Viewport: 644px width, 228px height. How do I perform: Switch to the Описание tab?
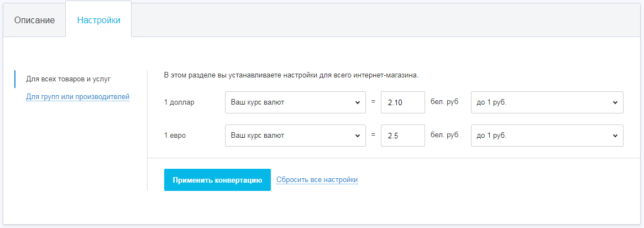click(34, 20)
